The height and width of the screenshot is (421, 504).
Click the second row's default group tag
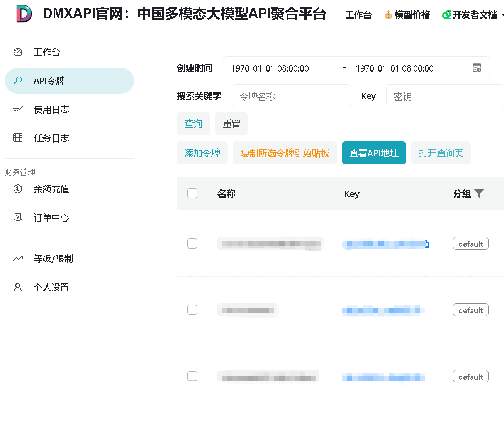pos(470,310)
